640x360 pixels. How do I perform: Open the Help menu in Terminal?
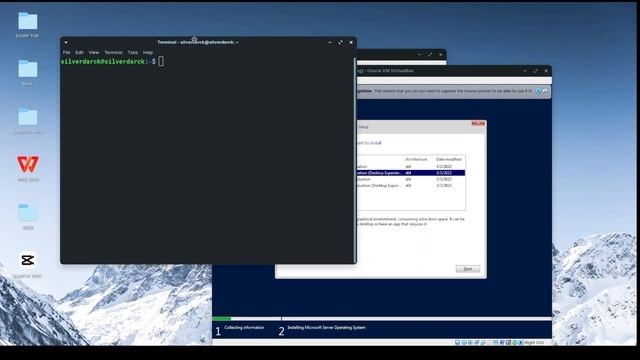(x=148, y=53)
